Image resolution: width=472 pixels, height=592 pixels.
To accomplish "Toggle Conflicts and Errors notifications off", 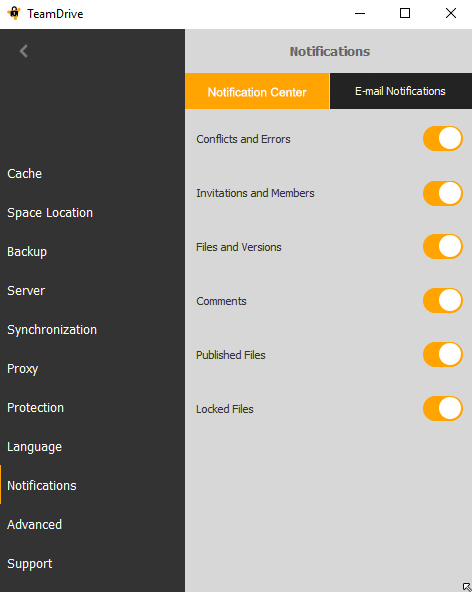I will 443,139.
